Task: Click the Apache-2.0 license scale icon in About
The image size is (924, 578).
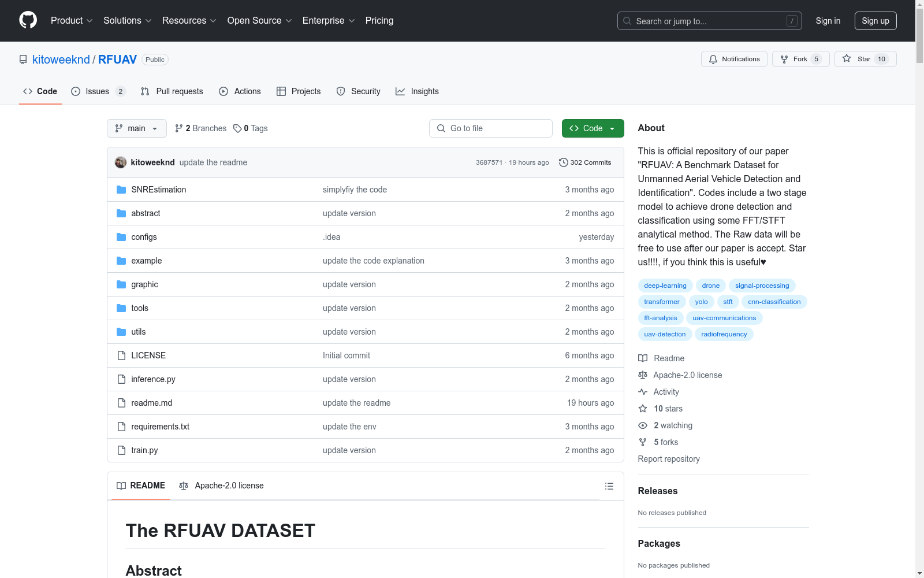Action: (x=643, y=375)
